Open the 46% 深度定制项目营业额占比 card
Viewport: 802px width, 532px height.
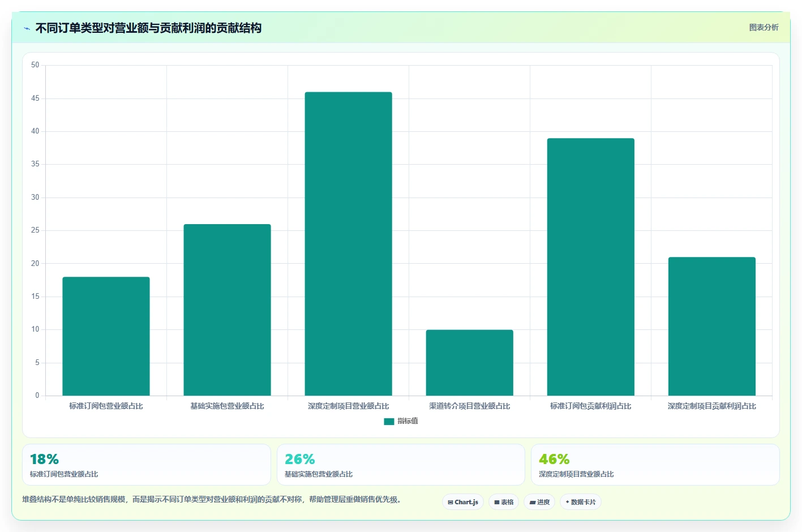655,465
